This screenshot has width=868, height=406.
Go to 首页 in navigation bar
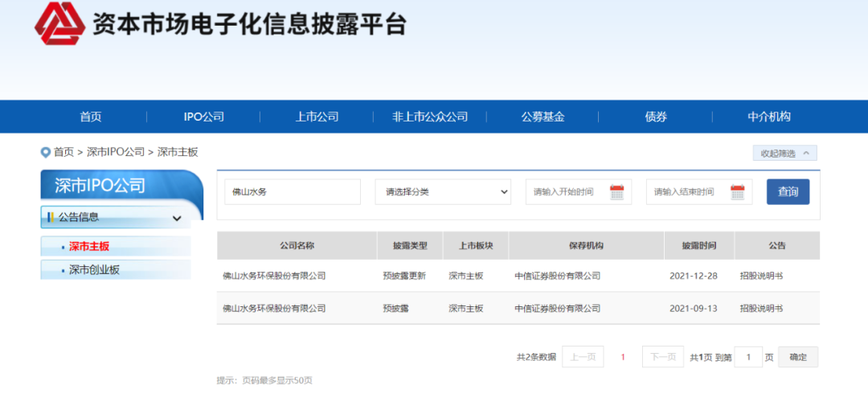[x=91, y=117]
